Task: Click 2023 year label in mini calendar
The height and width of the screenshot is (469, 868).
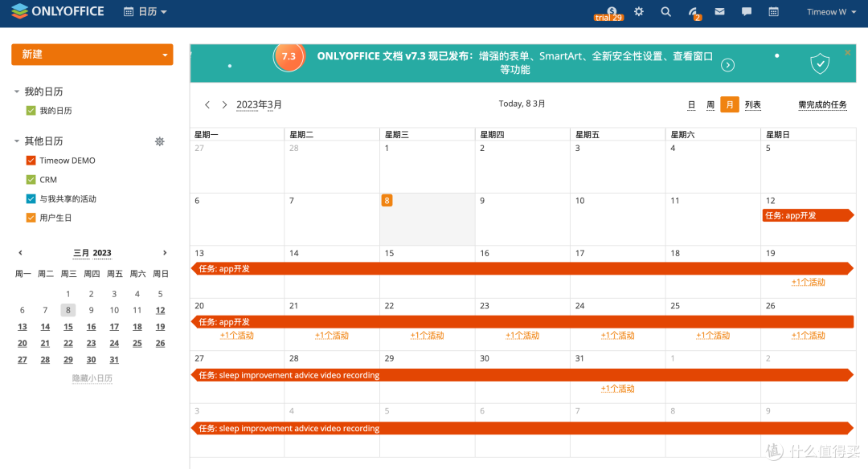Action: point(102,253)
